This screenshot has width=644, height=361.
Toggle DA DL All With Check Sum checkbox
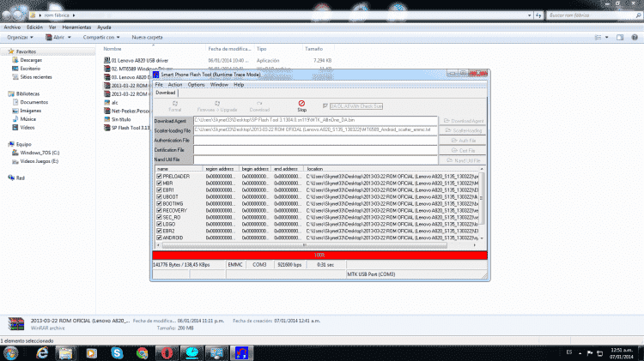325,106
